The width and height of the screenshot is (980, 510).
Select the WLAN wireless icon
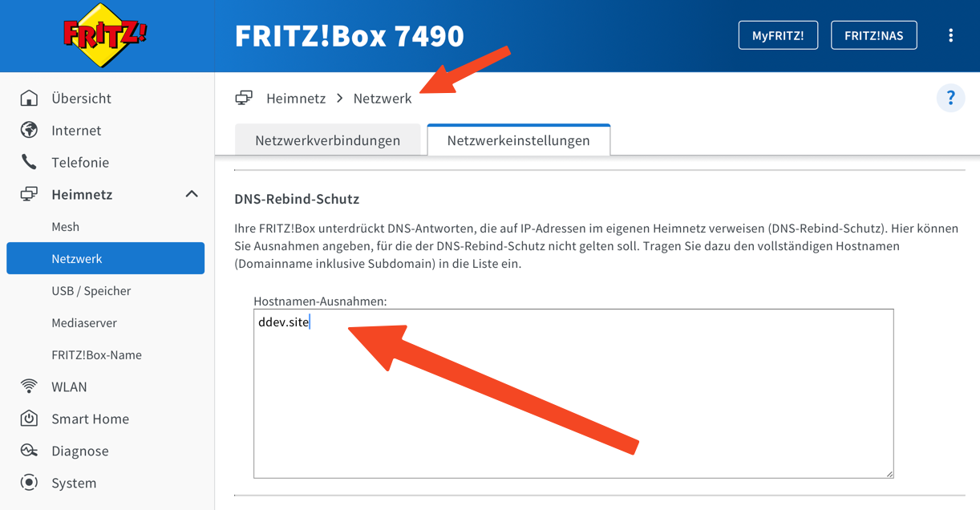(29, 387)
